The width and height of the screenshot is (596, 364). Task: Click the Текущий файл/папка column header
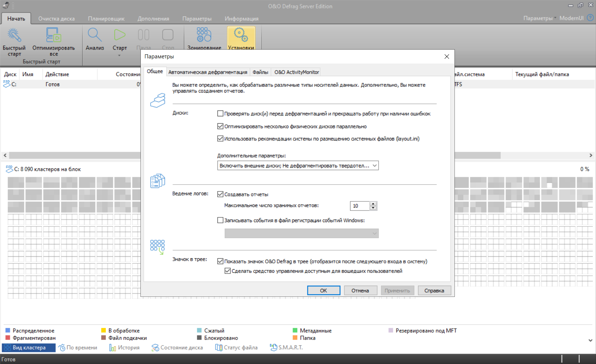click(553, 74)
